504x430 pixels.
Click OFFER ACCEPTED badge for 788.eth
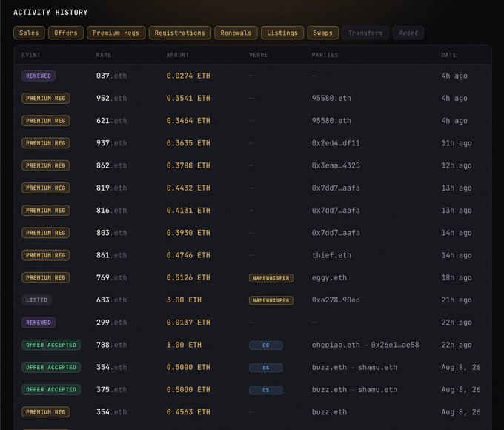pos(51,345)
